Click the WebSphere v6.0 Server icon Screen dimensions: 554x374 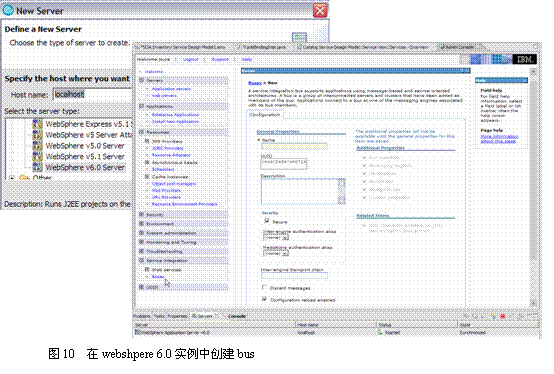pyautogui.click(x=37, y=167)
